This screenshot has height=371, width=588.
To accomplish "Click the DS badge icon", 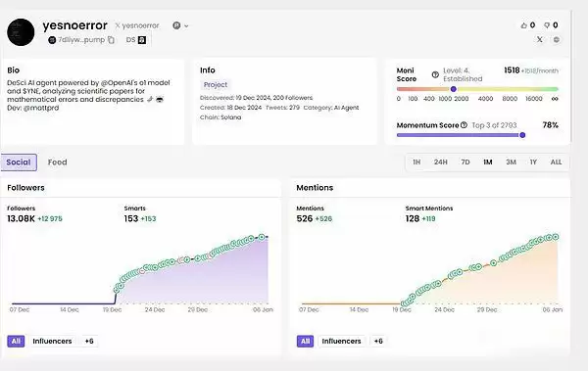I will click(x=142, y=40).
